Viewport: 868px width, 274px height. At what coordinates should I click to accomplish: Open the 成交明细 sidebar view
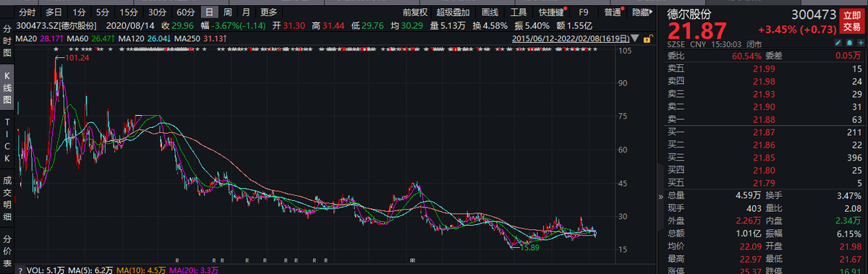pyautogui.click(x=7, y=198)
